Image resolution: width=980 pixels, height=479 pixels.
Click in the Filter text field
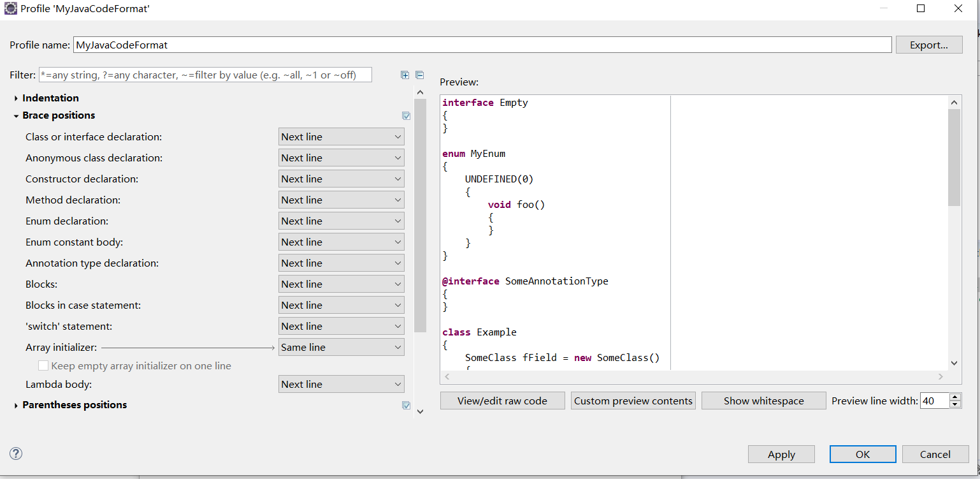pyautogui.click(x=205, y=75)
